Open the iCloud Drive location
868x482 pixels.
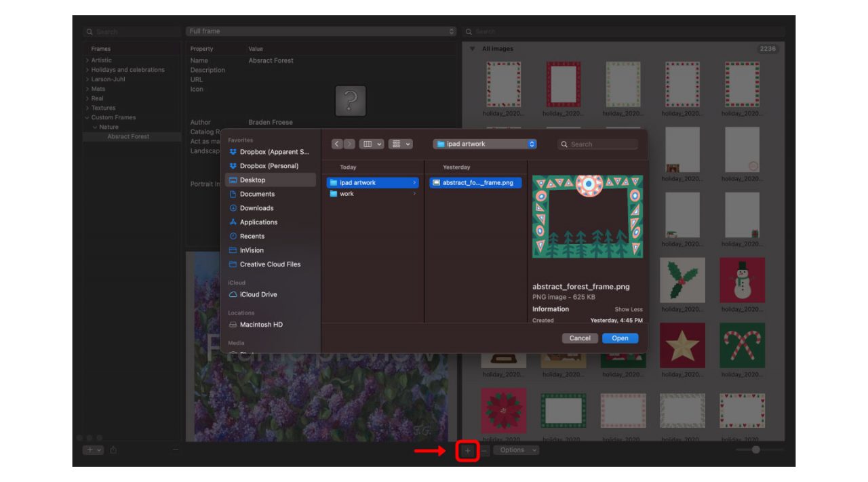tap(253, 294)
